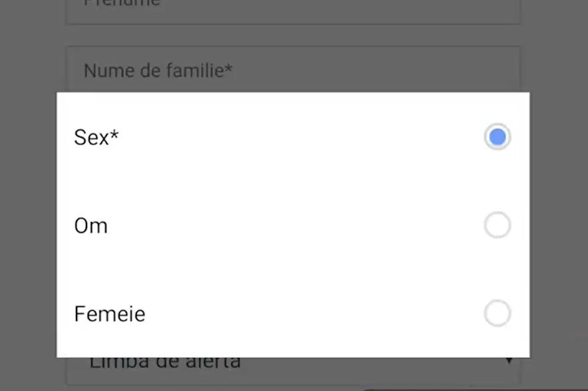This screenshot has height=391, width=588.
Task: Tap the Femeie option label
Action: [109, 313]
